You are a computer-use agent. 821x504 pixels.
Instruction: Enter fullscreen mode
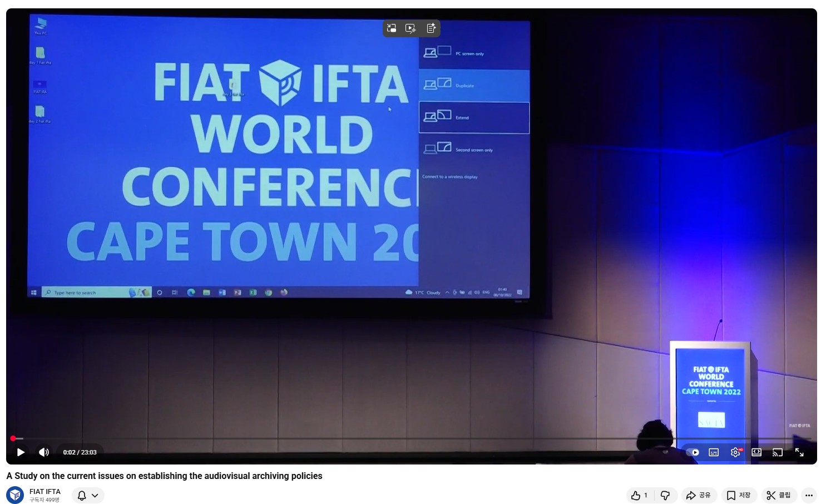[799, 452]
